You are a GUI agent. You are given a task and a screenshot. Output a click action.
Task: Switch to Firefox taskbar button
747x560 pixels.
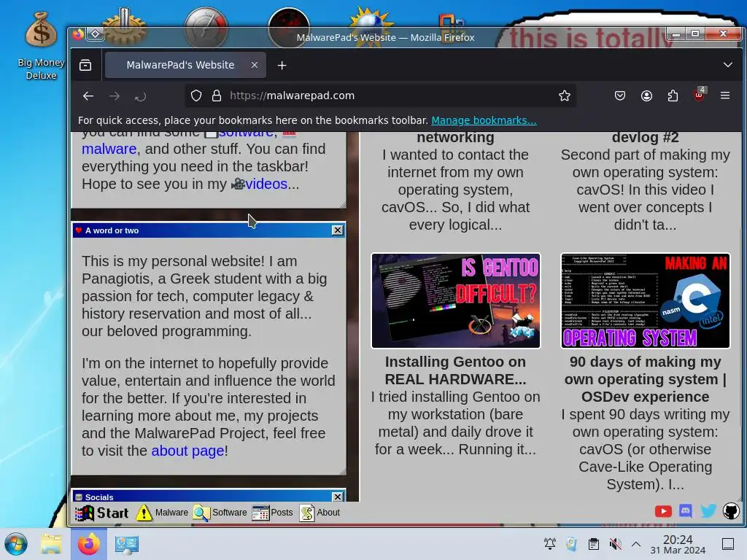click(89, 544)
